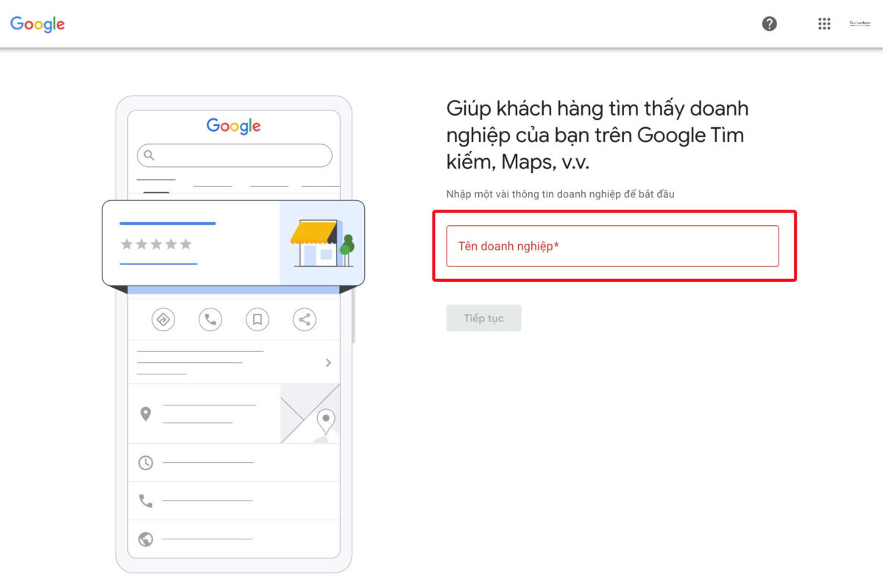Click the Google logo inside phone illustration
This screenshot has width=883, height=588.
pyautogui.click(x=234, y=126)
